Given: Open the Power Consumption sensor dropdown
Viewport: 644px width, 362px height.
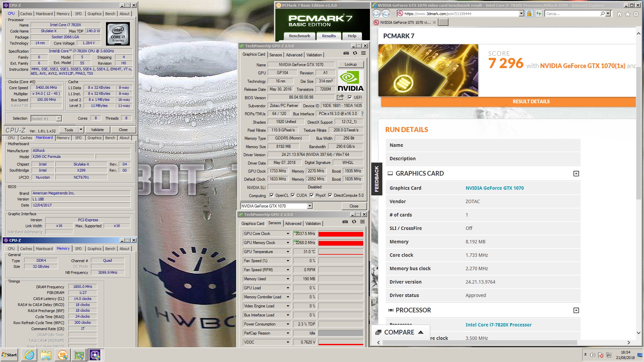Looking at the screenshot, I should coord(288,324).
